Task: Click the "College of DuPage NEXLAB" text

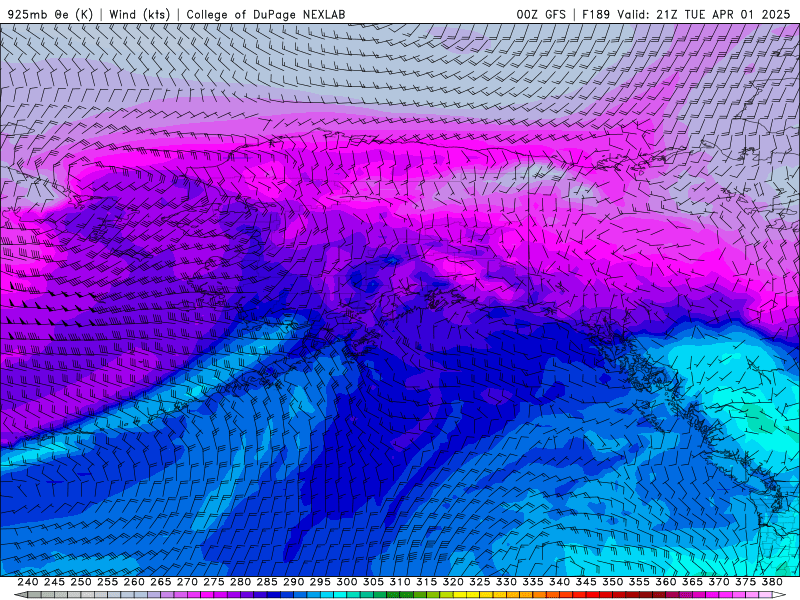Action: pos(266,14)
